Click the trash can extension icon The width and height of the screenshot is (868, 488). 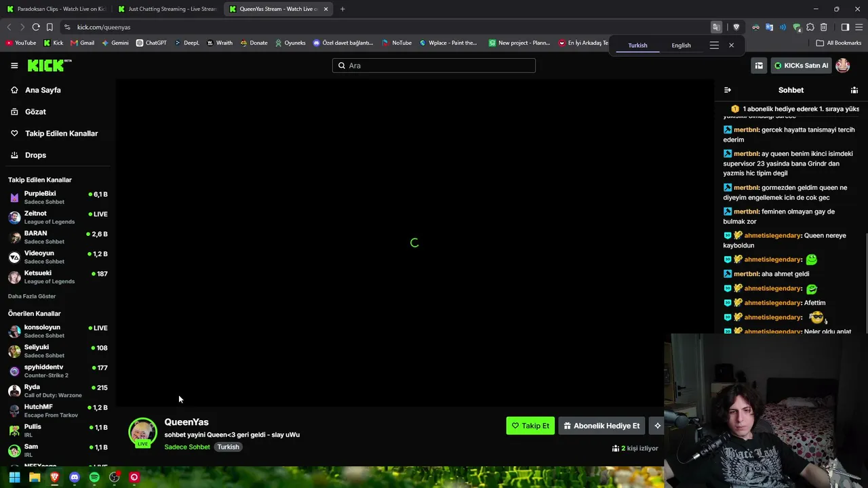click(x=823, y=27)
